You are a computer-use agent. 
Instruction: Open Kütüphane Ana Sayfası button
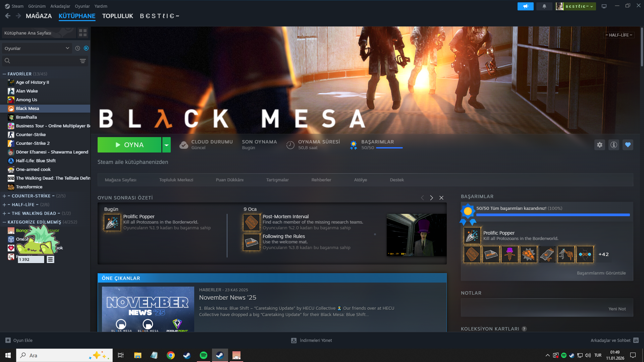coord(39,33)
